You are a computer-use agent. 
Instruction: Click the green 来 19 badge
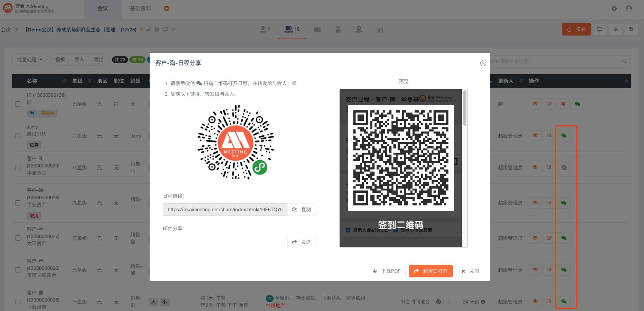pos(137,60)
